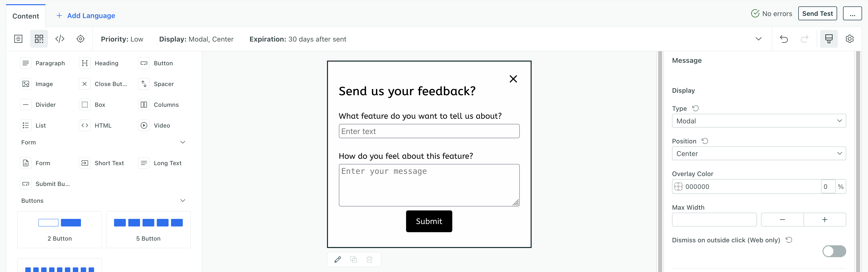Collapse the Buttons section

coord(182,200)
